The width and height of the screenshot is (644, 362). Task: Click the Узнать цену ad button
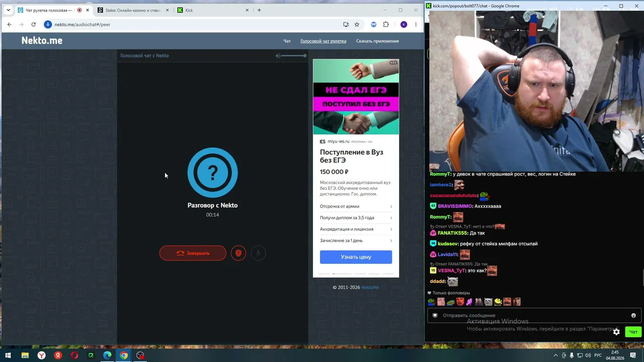356,257
